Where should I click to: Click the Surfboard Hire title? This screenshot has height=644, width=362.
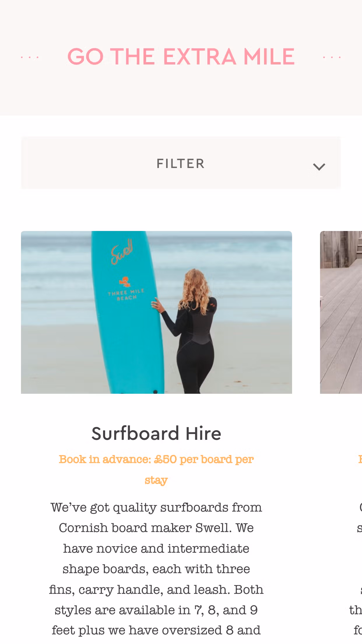(x=156, y=433)
